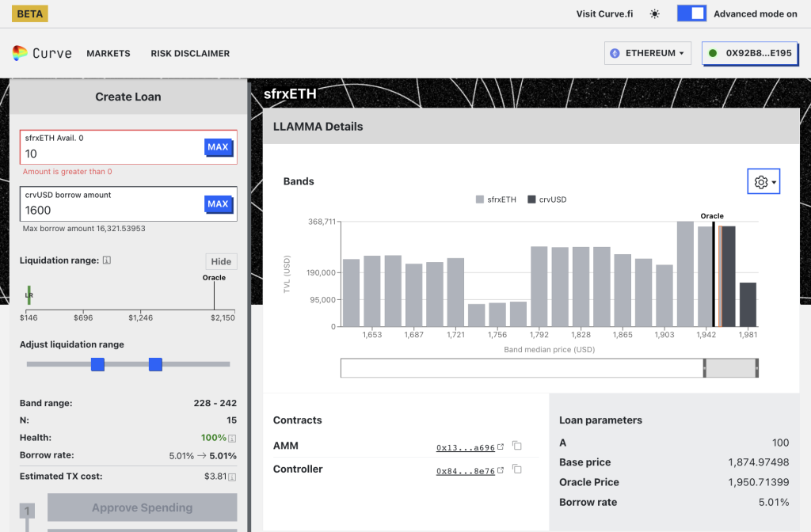Viewport: 811px width, 532px height.
Task: Toggle the light theme sun icon
Action: pos(654,14)
